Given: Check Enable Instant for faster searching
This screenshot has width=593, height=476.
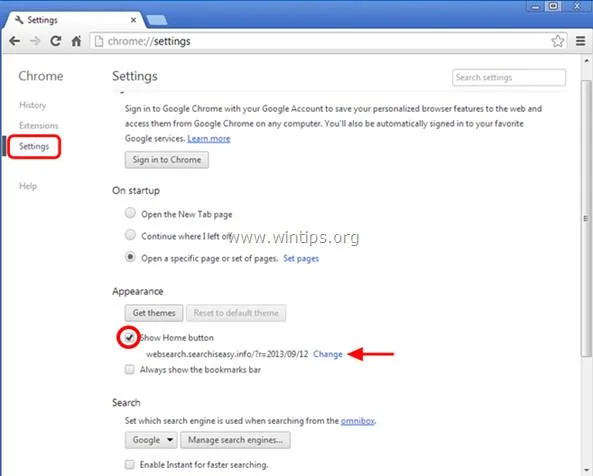Looking at the screenshot, I should [x=129, y=464].
